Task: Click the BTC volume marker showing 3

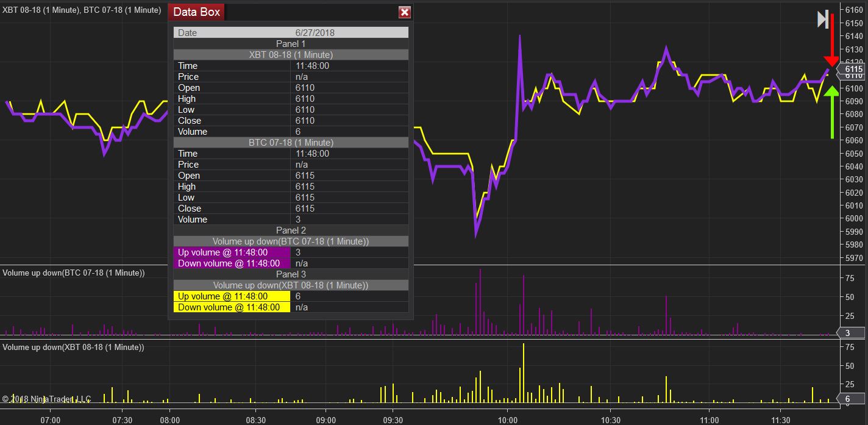Action: click(x=851, y=333)
